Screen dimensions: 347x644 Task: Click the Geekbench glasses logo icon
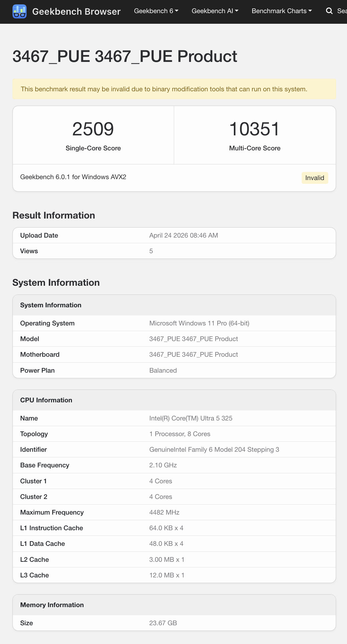coord(19,12)
